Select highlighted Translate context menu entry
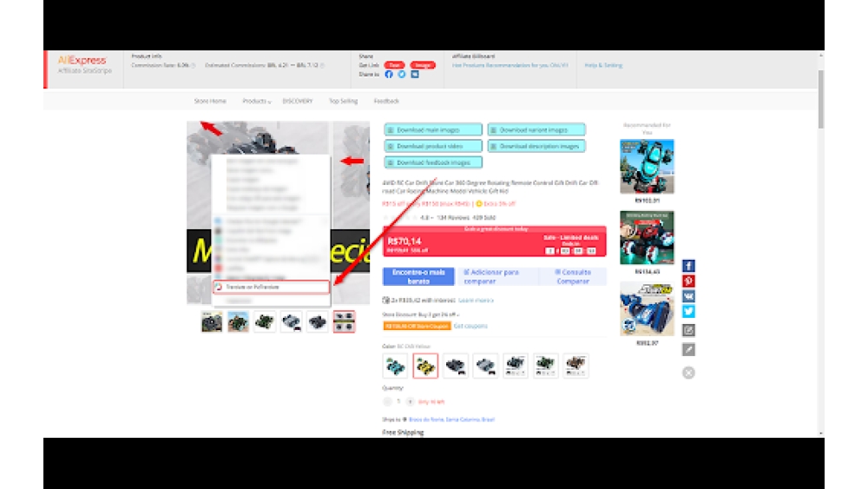 271,287
